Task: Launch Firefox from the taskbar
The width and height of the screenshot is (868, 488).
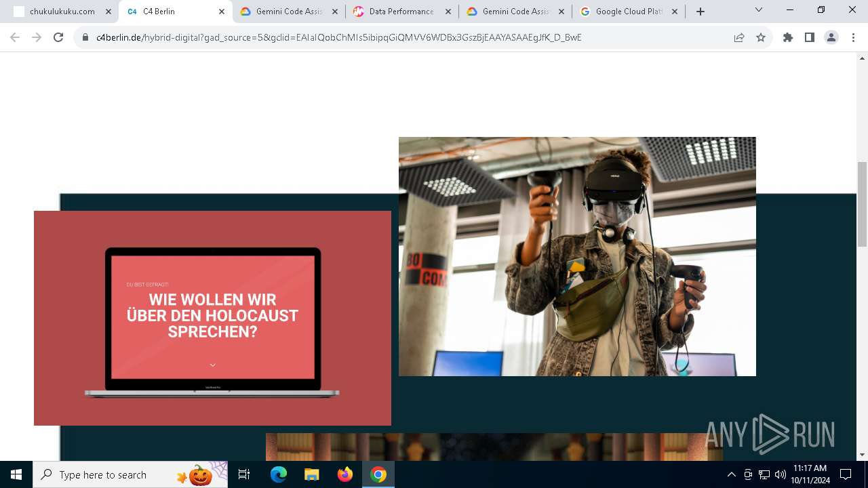Action: click(345, 474)
